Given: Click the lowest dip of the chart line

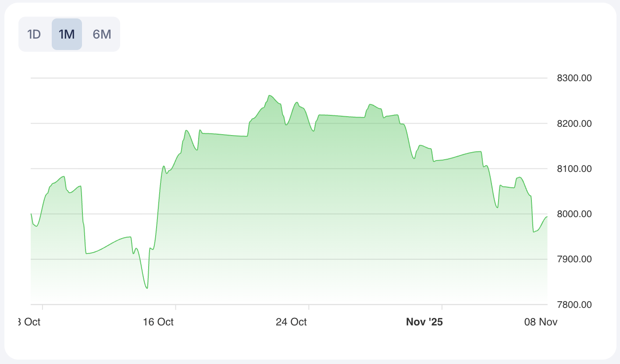Looking at the screenshot, I should coord(147,288).
